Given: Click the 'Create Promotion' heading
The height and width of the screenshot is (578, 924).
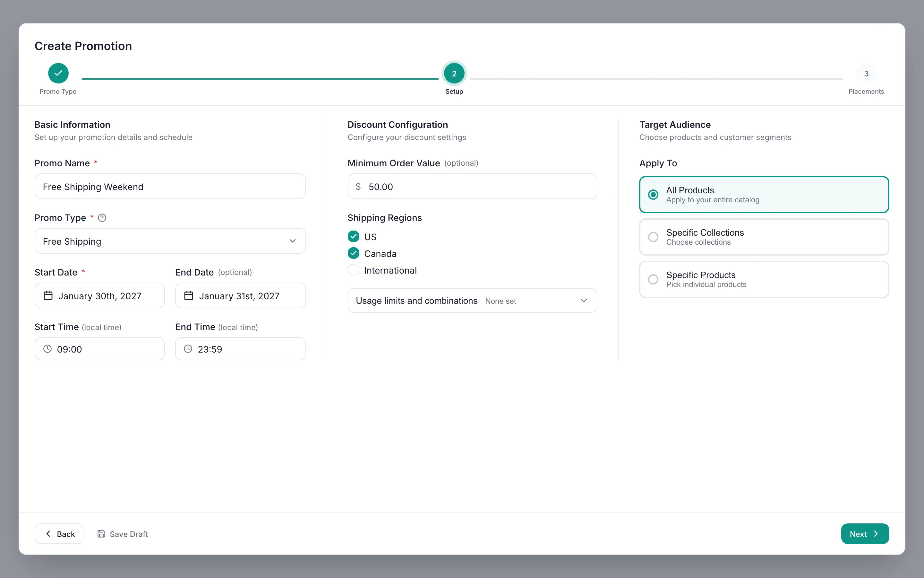Looking at the screenshot, I should (83, 46).
